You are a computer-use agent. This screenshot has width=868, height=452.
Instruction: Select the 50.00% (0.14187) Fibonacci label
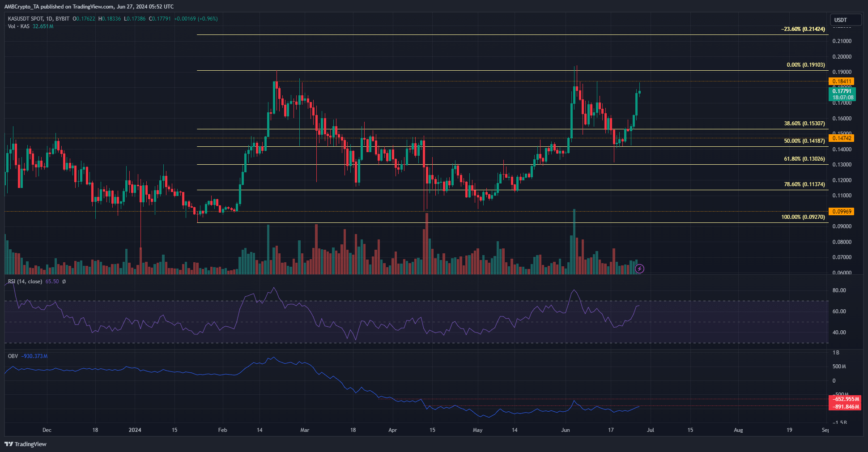coord(804,141)
